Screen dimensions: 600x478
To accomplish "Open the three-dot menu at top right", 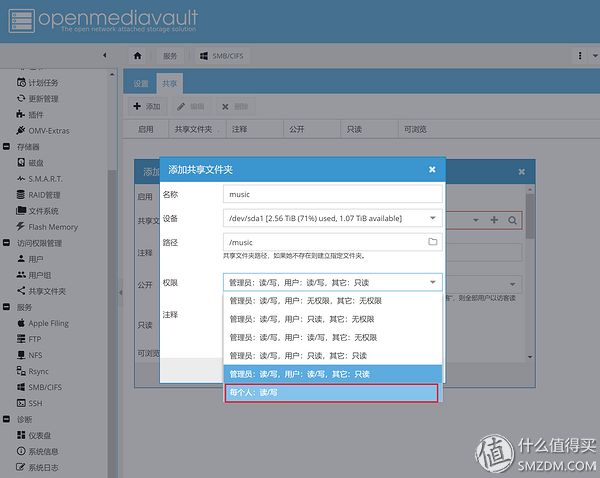I will (x=580, y=56).
